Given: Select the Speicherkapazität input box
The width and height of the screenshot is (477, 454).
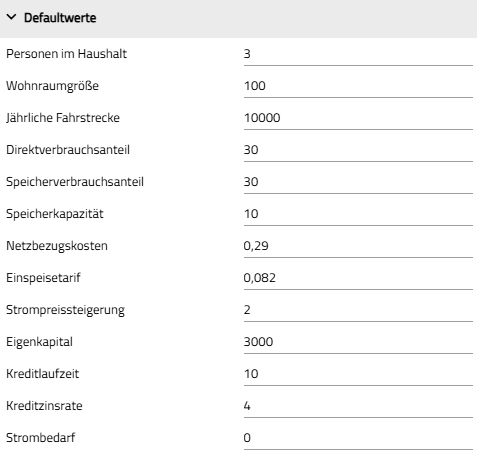Looking at the screenshot, I should click(358, 214).
